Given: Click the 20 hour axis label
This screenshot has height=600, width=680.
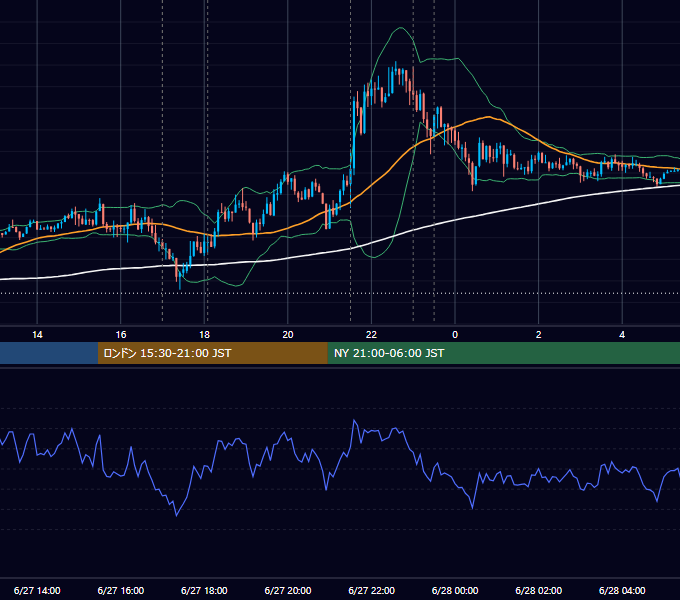Looking at the screenshot, I should click(x=288, y=335).
